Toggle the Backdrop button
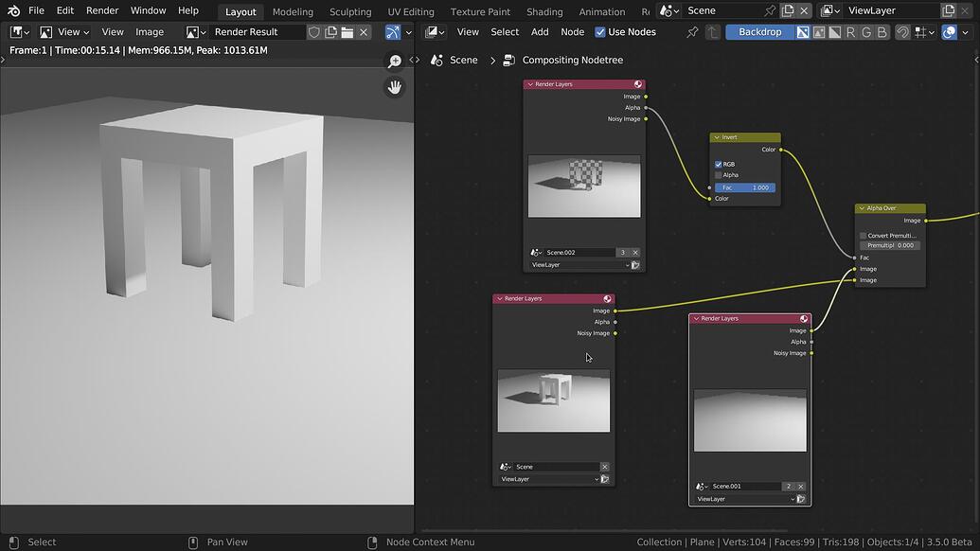This screenshot has width=980, height=551. pyautogui.click(x=759, y=32)
